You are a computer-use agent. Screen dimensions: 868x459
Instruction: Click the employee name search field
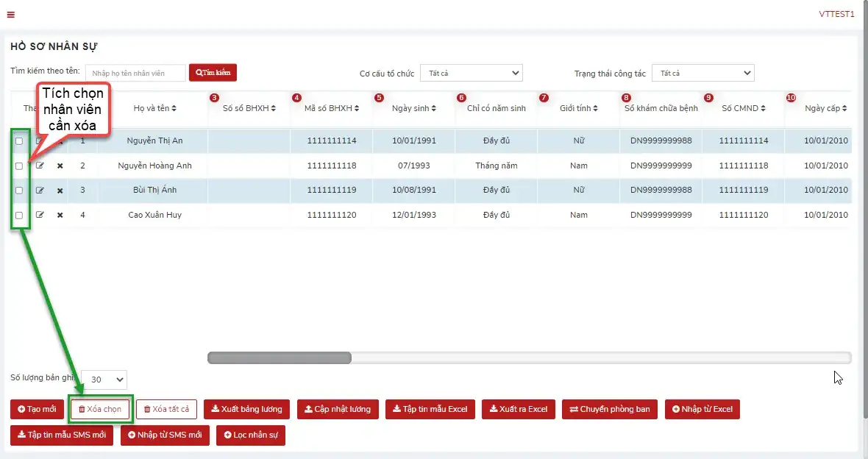135,73
